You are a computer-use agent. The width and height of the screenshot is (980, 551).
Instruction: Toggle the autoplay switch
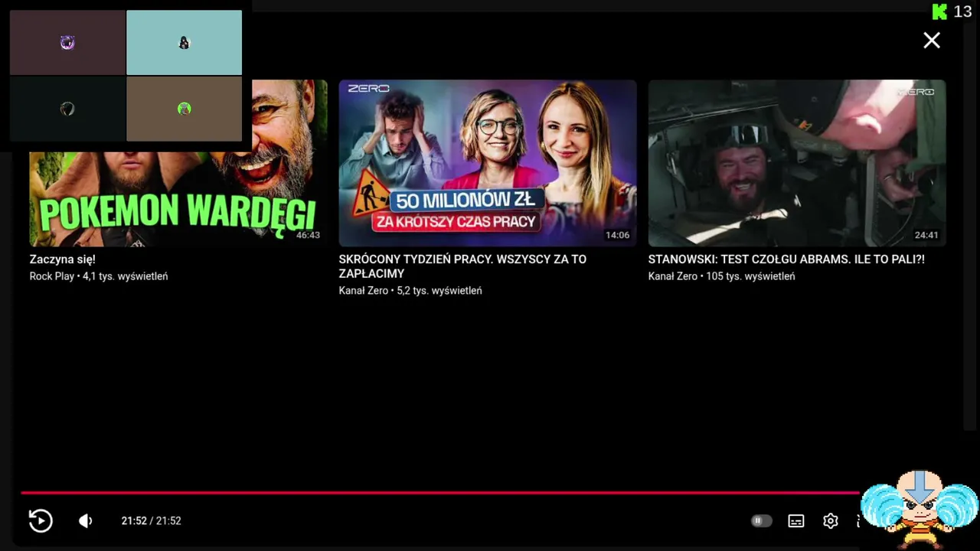761,521
